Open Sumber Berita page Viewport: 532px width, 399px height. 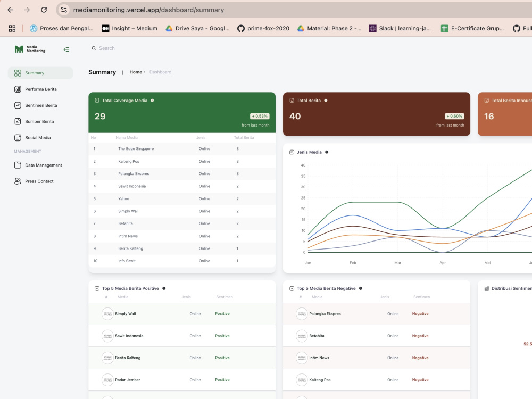coord(40,121)
